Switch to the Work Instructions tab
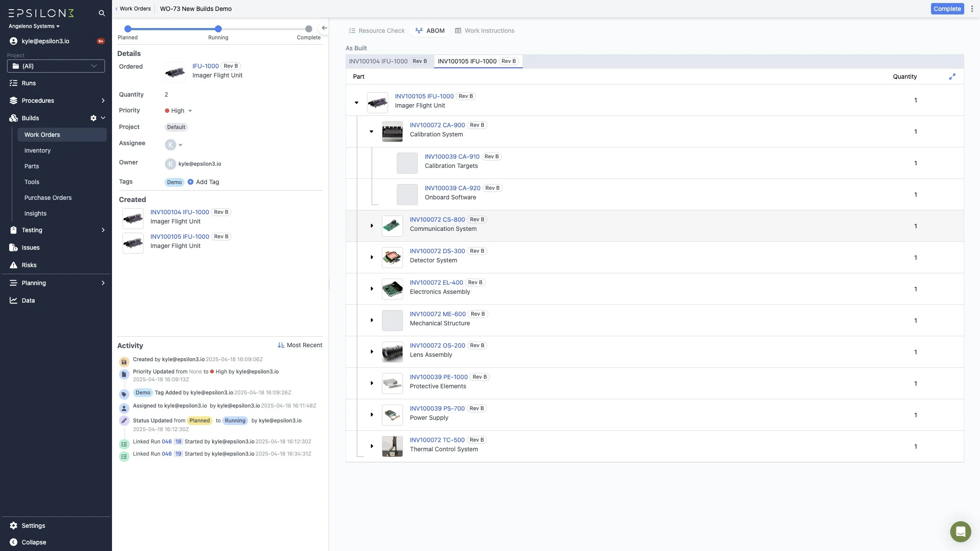Viewport: 980px width, 551px height. click(484, 31)
